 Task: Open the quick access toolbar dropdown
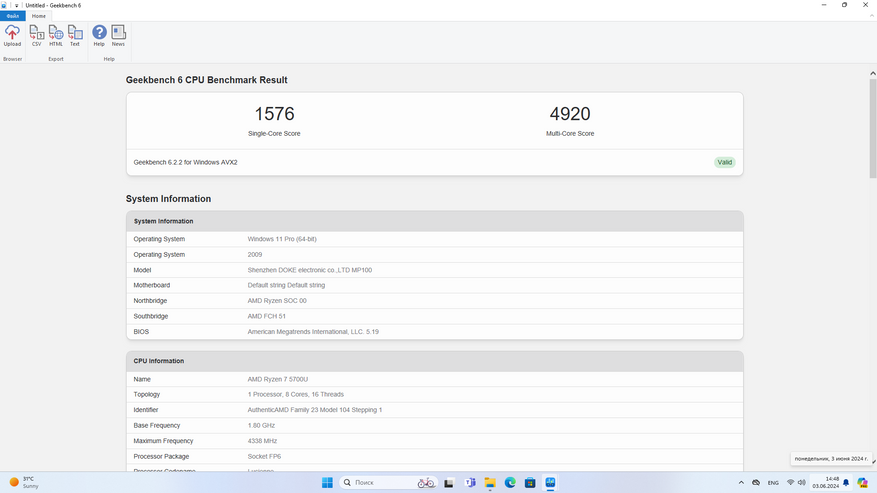pyautogui.click(x=16, y=5)
